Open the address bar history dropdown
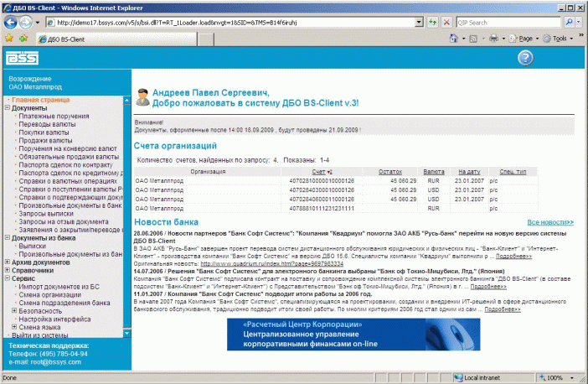 tap(420, 23)
